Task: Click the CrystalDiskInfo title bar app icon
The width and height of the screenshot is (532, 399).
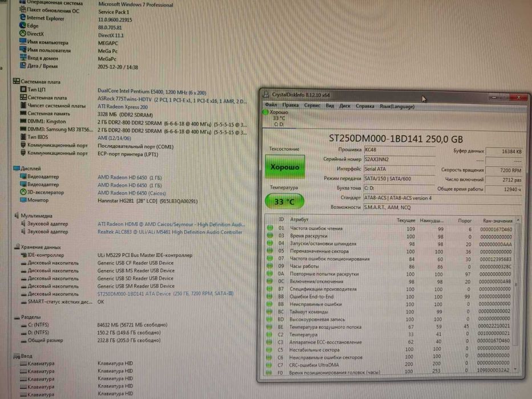Action: point(266,94)
